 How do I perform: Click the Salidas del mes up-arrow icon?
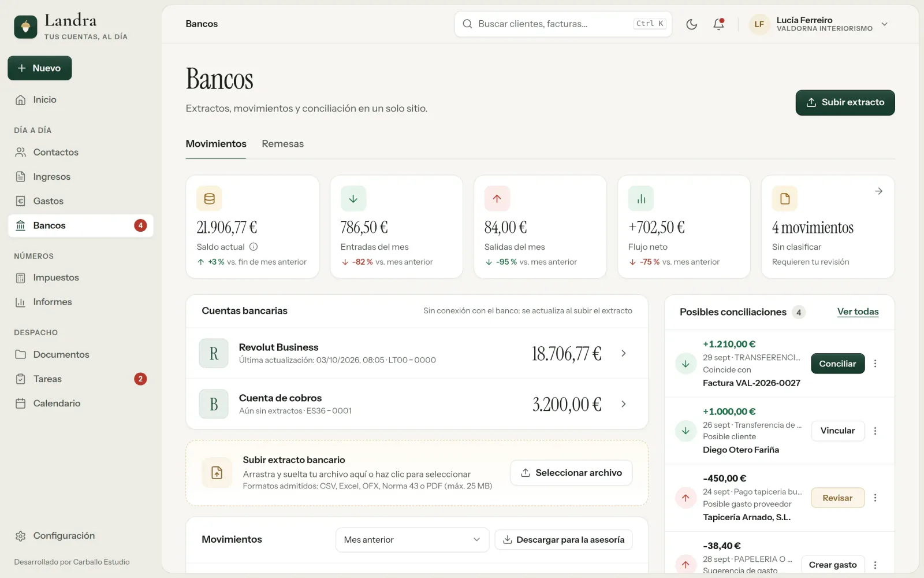497,199
